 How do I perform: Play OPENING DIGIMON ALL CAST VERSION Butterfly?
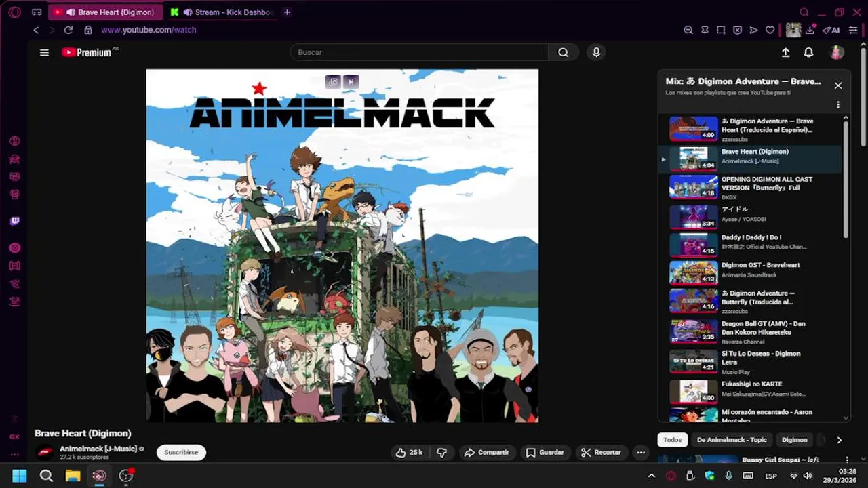(749, 187)
